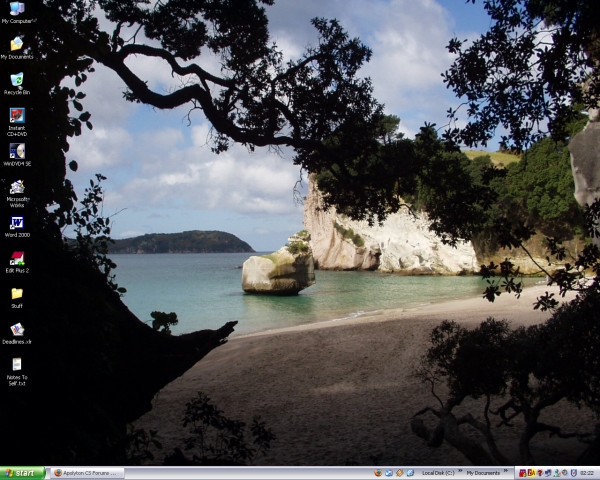The height and width of the screenshot is (480, 600).
Task: Click the Deadlines.xlr file icon
Action: click(17, 329)
